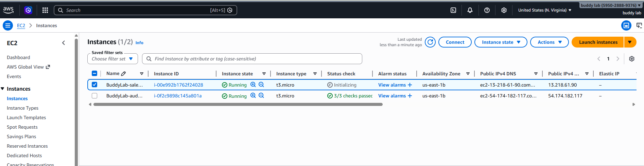
Task: Collapse the EC2 sidebar with arrow
Action: [x=64, y=43]
